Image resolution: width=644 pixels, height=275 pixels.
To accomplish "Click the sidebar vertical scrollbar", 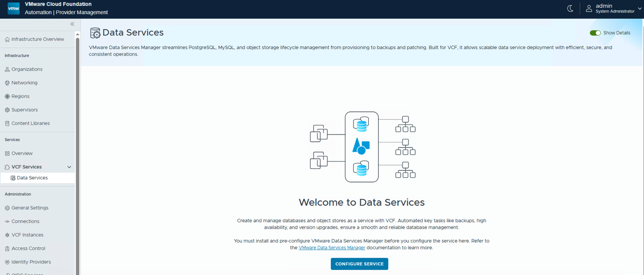I will 77,126.
